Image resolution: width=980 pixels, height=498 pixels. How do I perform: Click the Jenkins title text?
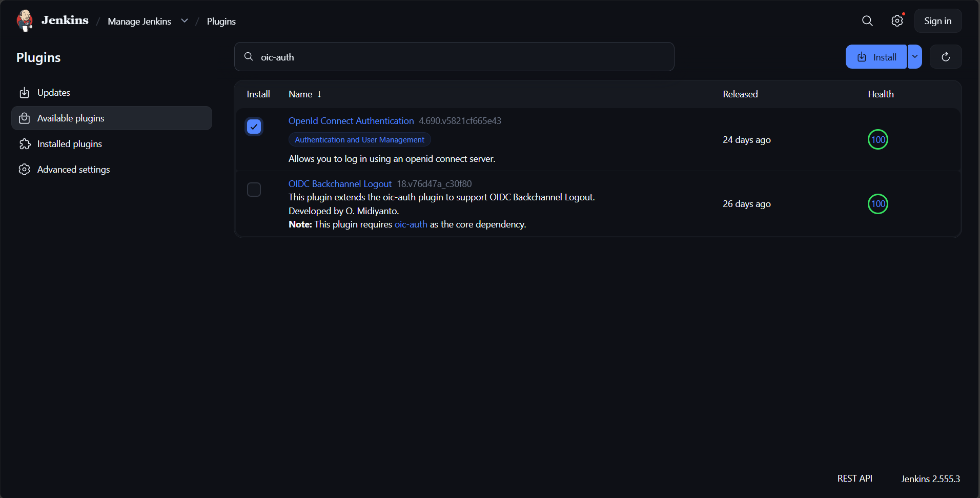coord(65,20)
